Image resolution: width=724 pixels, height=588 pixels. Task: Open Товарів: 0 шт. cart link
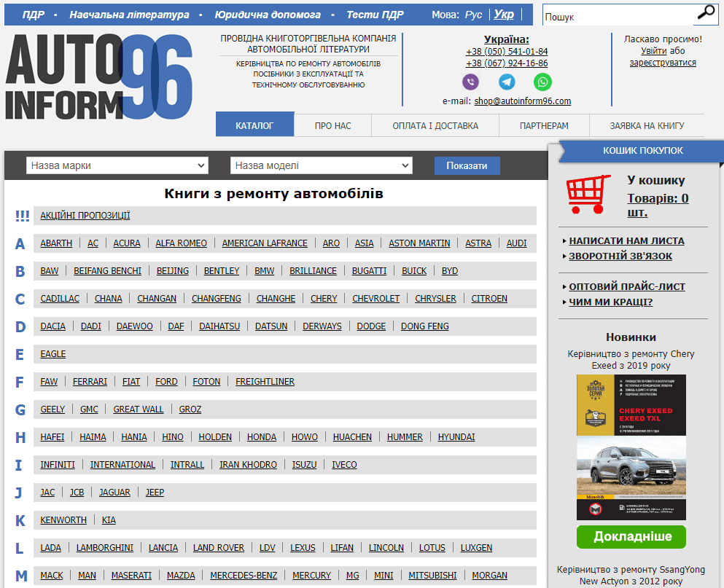pos(658,205)
